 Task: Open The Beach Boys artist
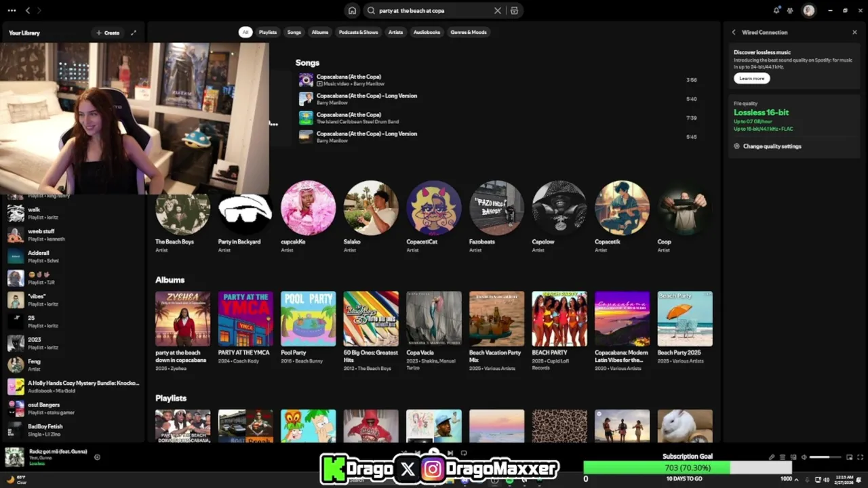pos(182,217)
